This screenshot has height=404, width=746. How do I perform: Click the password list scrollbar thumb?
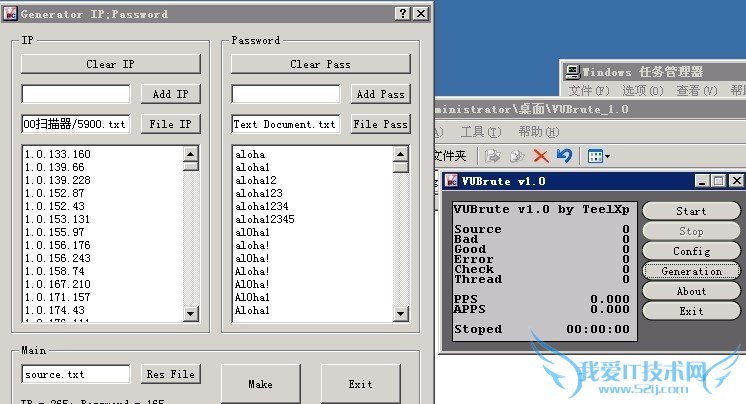[x=401, y=167]
